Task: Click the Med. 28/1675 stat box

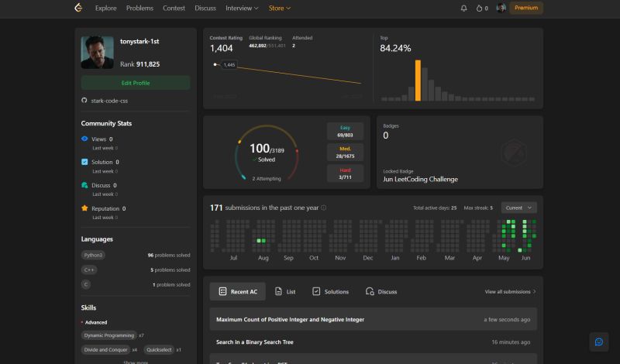Action: pyautogui.click(x=345, y=153)
